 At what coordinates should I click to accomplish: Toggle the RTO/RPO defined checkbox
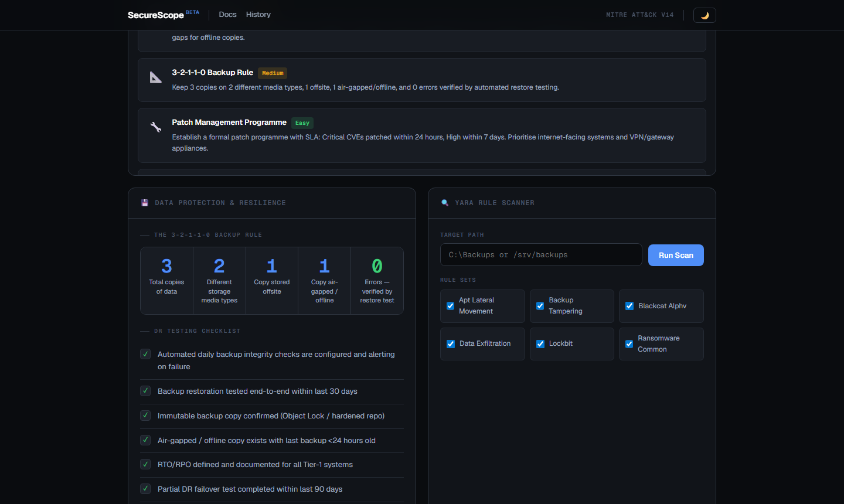(145, 464)
